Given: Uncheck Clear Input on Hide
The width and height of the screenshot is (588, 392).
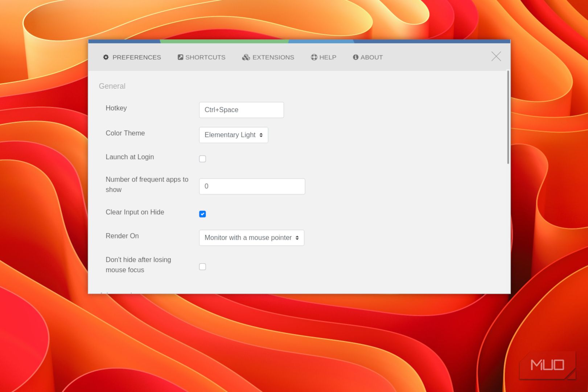Looking at the screenshot, I should pyautogui.click(x=202, y=214).
